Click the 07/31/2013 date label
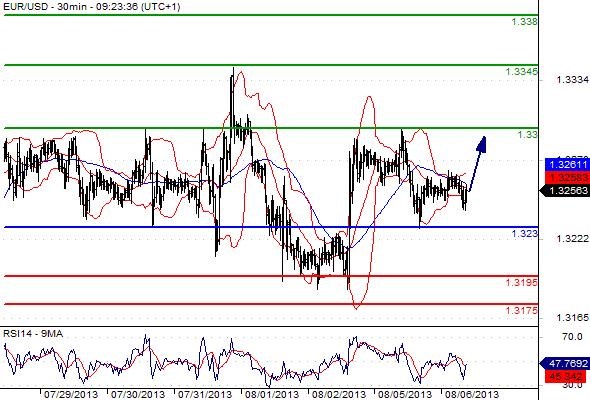Viewport: 590px width, 400px height. (205, 395)
